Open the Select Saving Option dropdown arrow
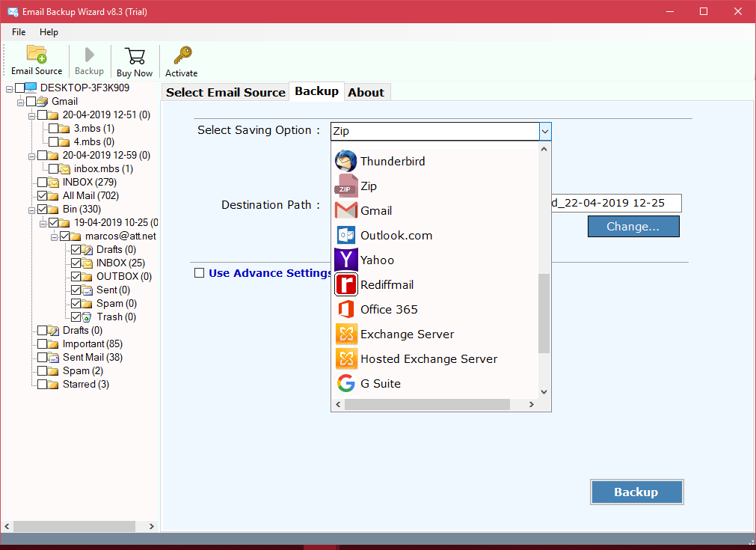 tap(545, 131)
